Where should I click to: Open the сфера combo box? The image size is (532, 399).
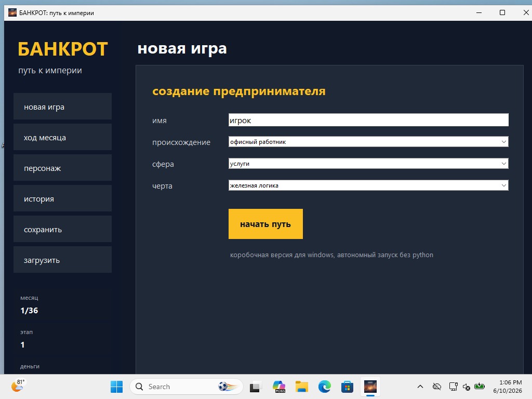click(368, 164)
